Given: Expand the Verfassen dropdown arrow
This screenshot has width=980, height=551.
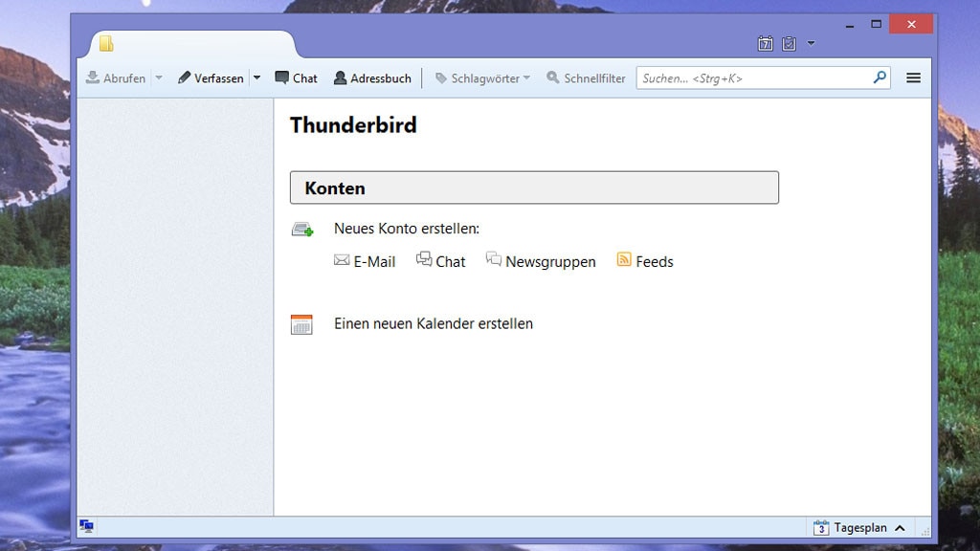Looking at the screenshot, I should (x=256, y=78).
